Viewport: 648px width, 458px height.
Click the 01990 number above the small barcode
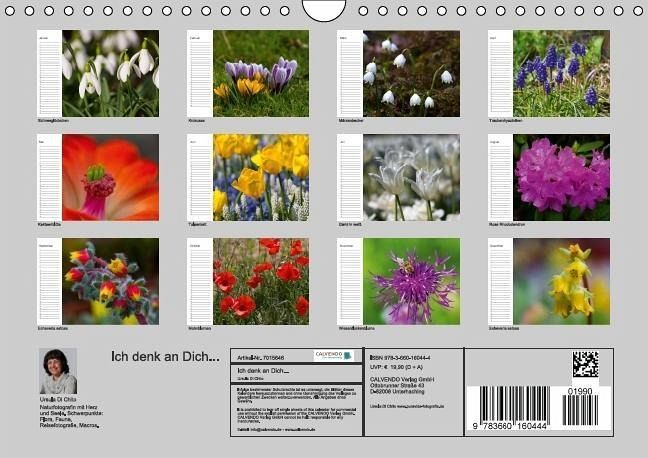click(x=580, y=391)
